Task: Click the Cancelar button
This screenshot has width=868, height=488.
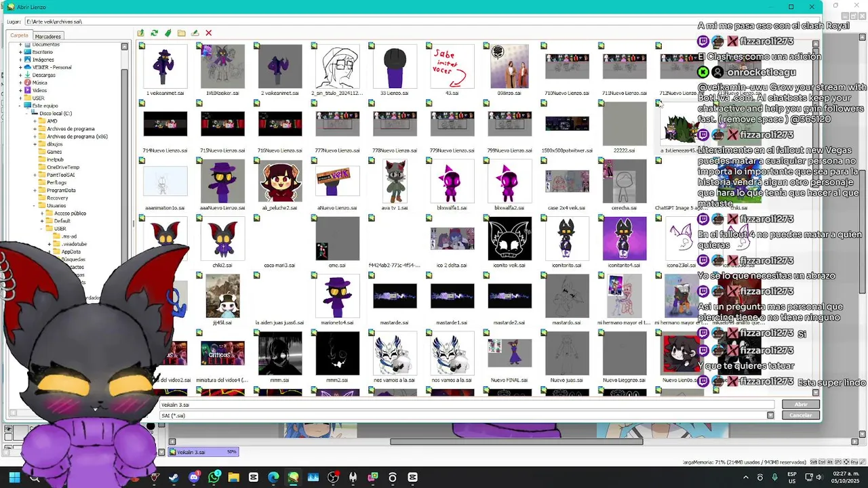Action: 801,415
